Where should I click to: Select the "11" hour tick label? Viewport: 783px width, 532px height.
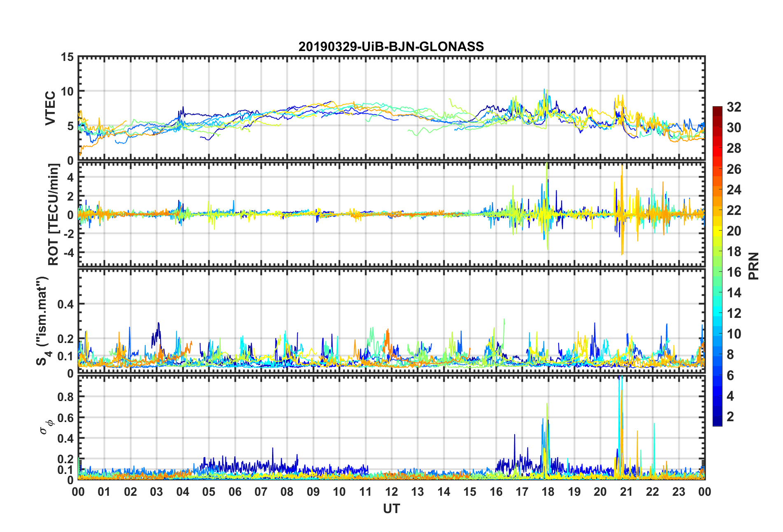pos(366,492)
